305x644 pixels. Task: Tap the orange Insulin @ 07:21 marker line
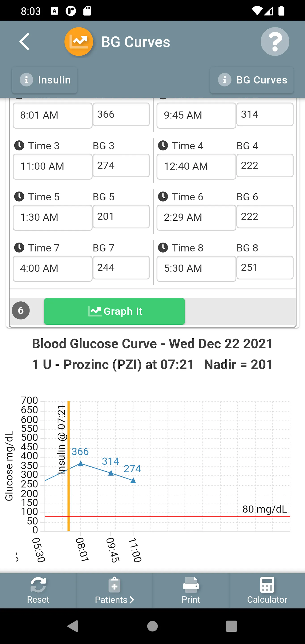[x=68, y=466]
